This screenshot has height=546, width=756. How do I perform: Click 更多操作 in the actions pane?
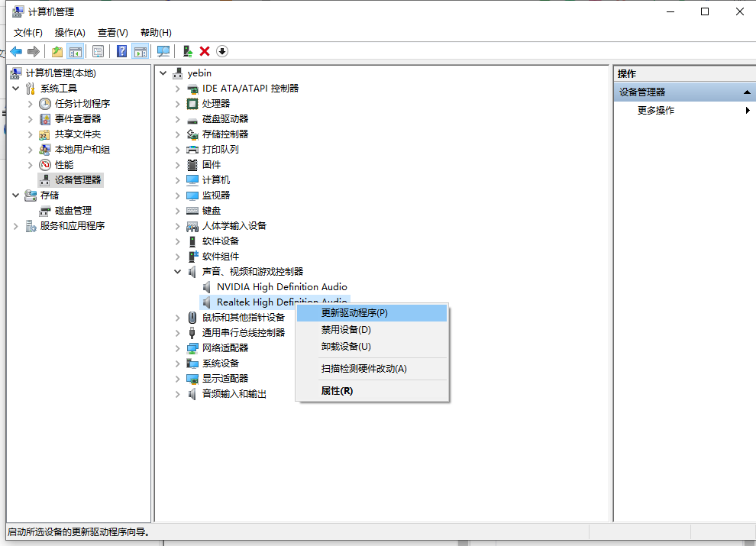pyautogui.click(x=656, y=111)
